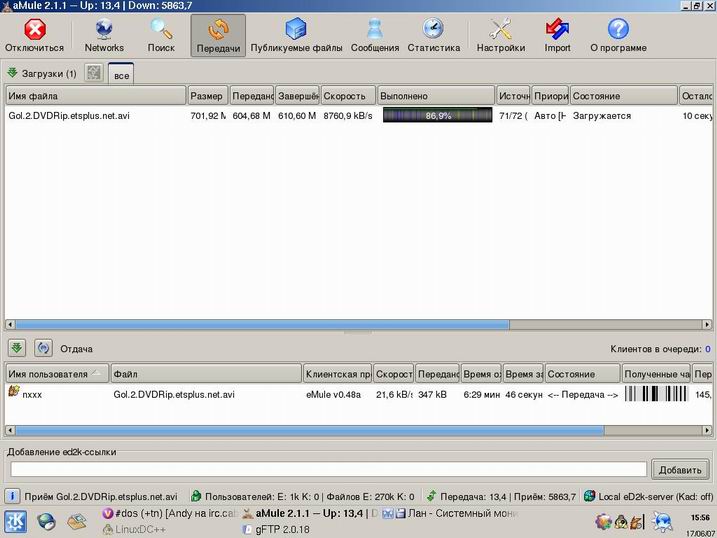This screenshot has height=538, width=717.
Task: Click the Добавить button
Action: 680,469
